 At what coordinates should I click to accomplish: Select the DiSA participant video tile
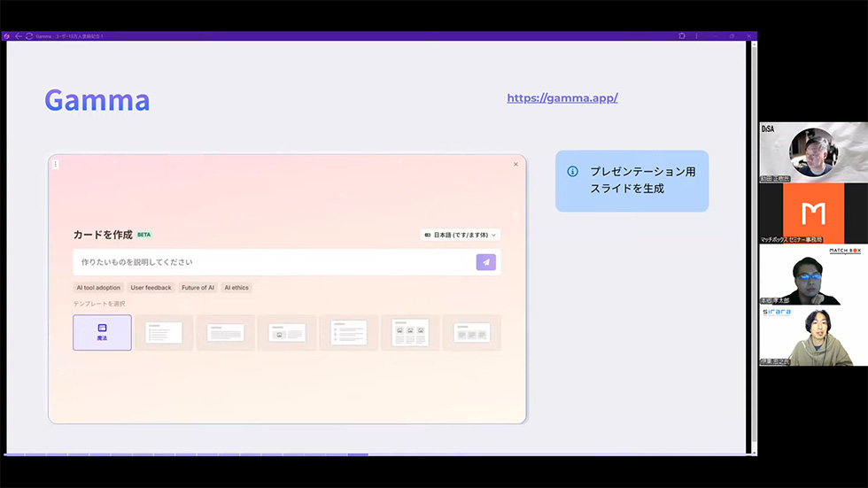(813, 152)
